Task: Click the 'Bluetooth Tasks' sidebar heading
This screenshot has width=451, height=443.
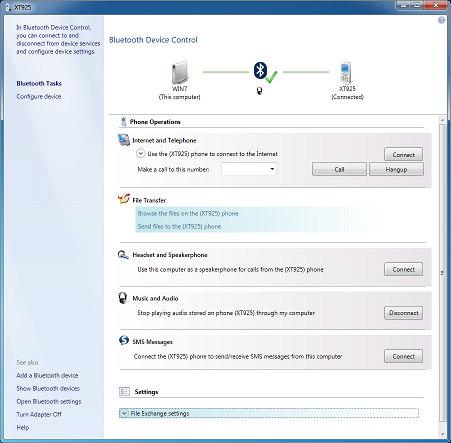Action: point(39,83)
